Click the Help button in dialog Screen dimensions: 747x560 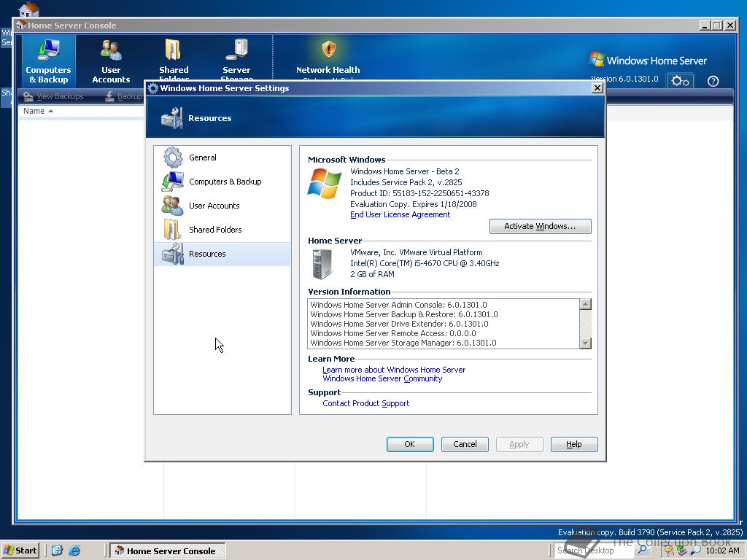tap(574, 444)
